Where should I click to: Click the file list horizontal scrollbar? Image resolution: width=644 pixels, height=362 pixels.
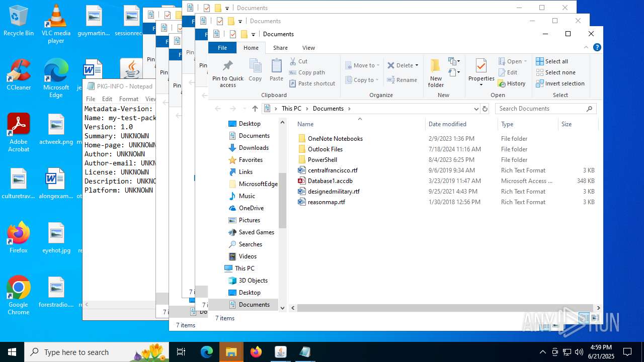pos(445,308)
